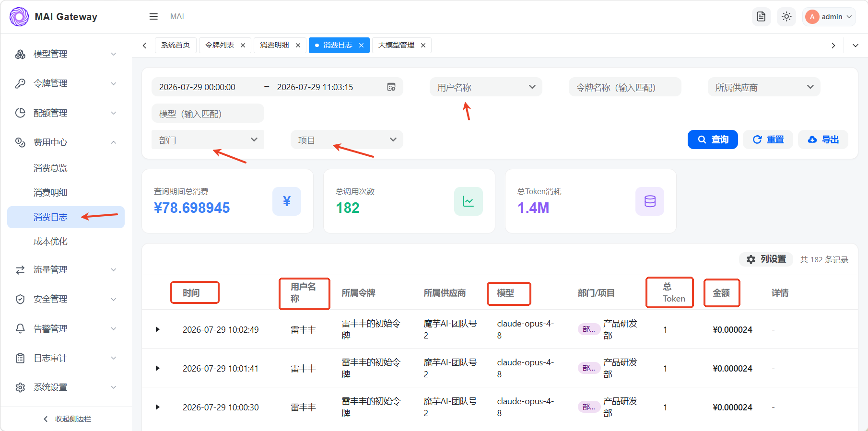
Task: Click the 总 Token column header
Action: coord(674,293)
